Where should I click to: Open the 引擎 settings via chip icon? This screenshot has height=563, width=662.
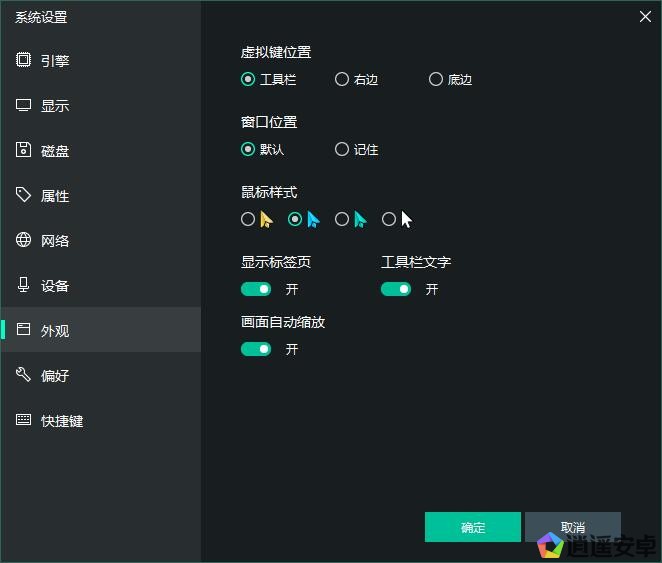(x=23, y=60)
